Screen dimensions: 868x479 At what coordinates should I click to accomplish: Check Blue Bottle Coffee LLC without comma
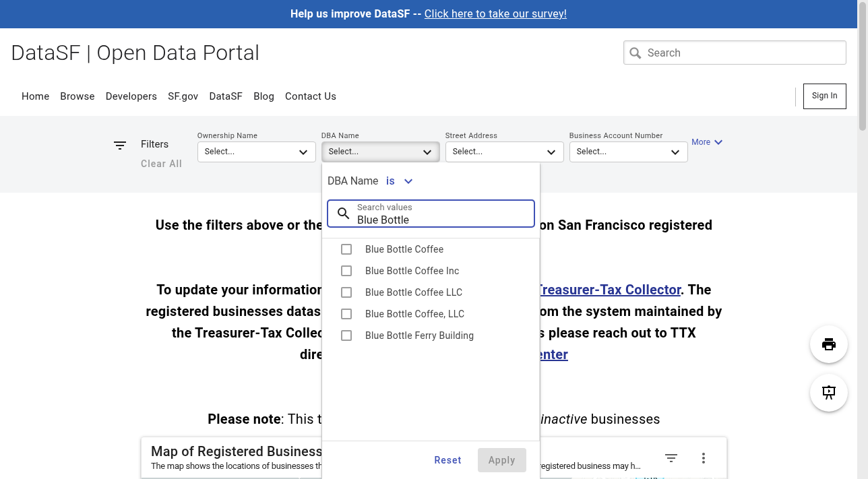[x=346, y=292]
